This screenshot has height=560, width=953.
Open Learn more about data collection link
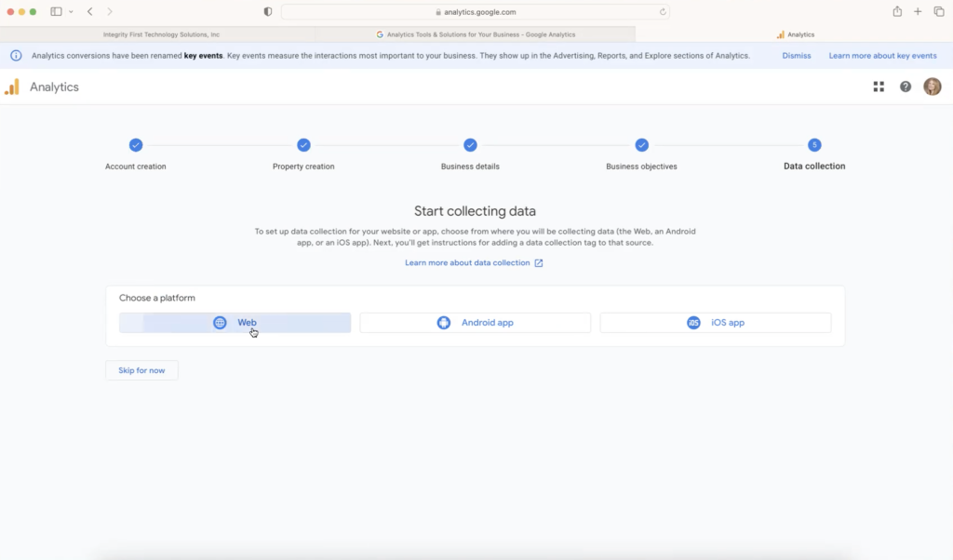(x=475, y=262)
